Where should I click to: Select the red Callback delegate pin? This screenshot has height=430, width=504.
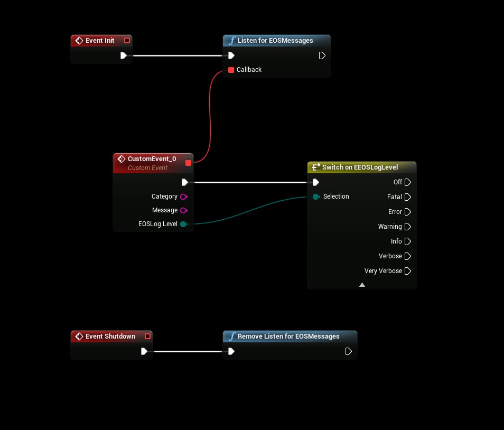[231, 70]
